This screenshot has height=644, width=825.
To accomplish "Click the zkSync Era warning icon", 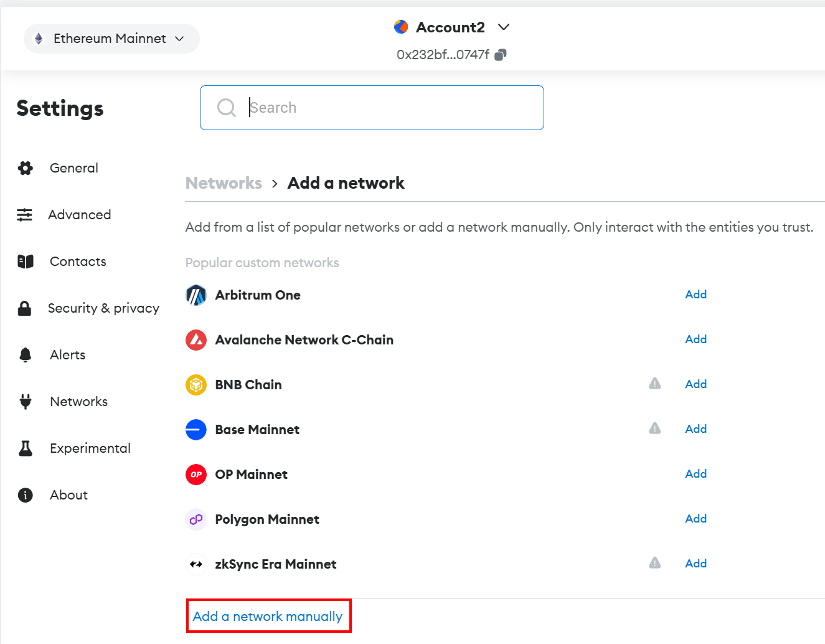I will point(655,563).
